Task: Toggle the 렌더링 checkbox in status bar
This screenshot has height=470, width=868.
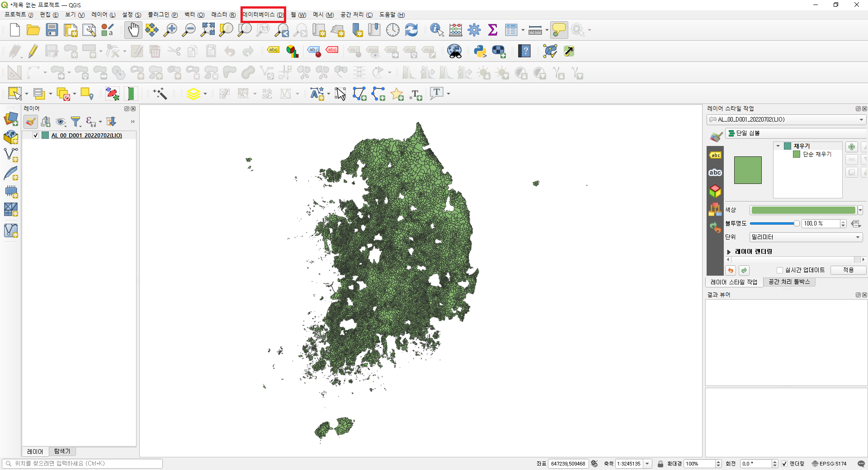Action: 784,464
